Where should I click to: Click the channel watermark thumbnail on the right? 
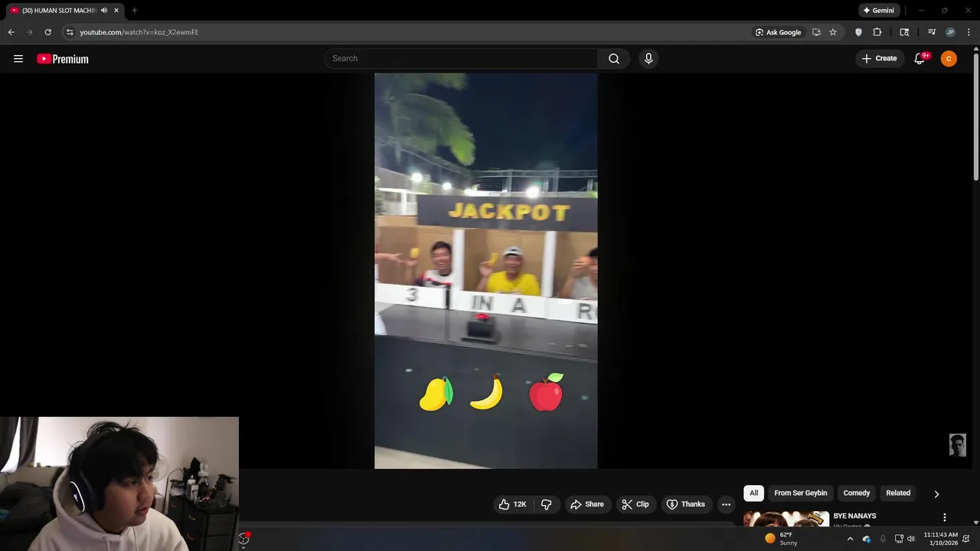958,445
